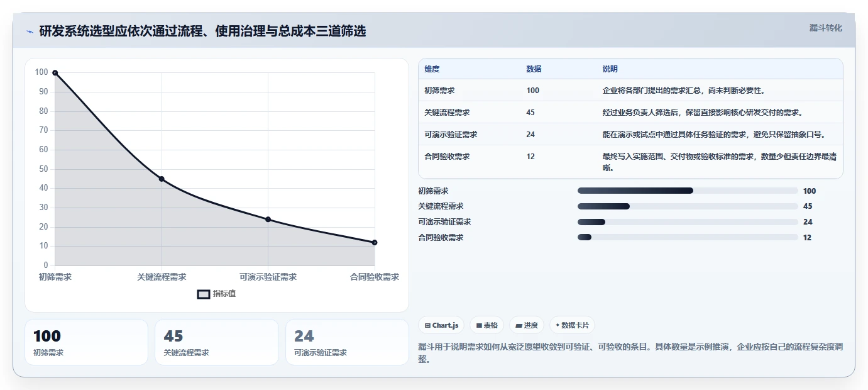Click the lightning icon beside the title
This screenshot has height=390, width=868.
[x=30, y=31]
